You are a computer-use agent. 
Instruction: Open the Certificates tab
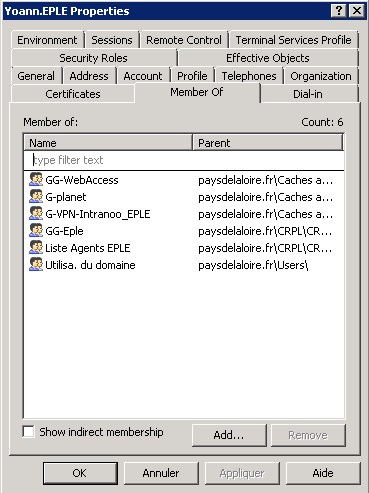(x=73, y=94)
